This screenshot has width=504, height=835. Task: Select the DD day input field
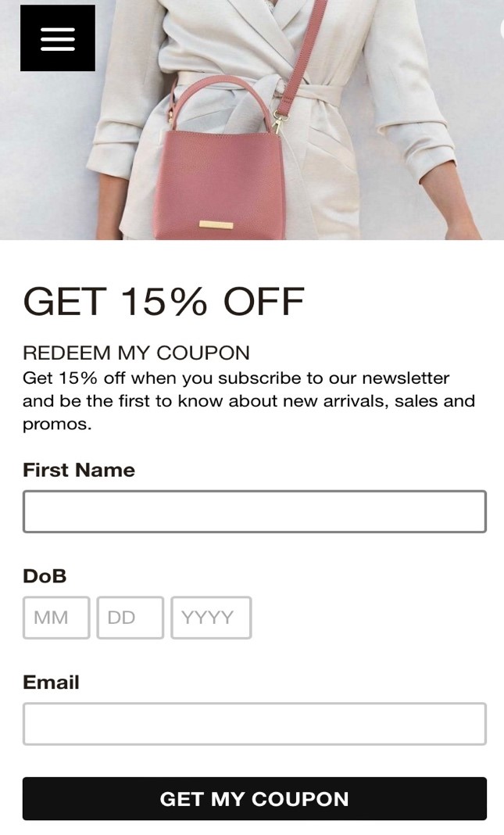click(130, 617)
